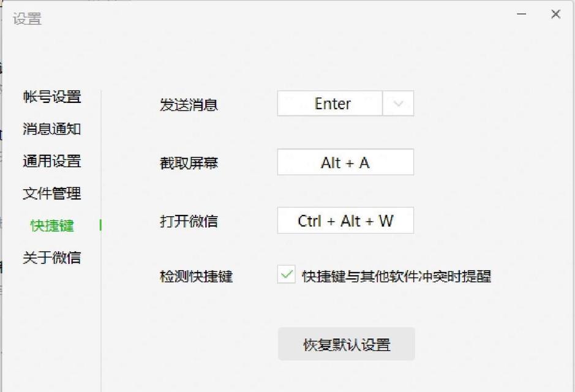The width and height of the screenshot is (575, 392).
Task: Expand the 发送消息 dropdown arrow
Action: [x=398, y=104]
